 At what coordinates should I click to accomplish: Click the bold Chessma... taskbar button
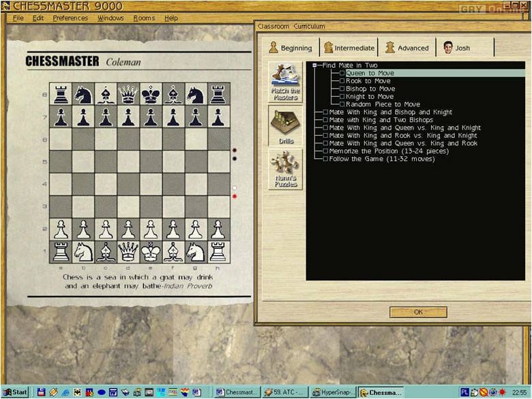pos(381,392)
